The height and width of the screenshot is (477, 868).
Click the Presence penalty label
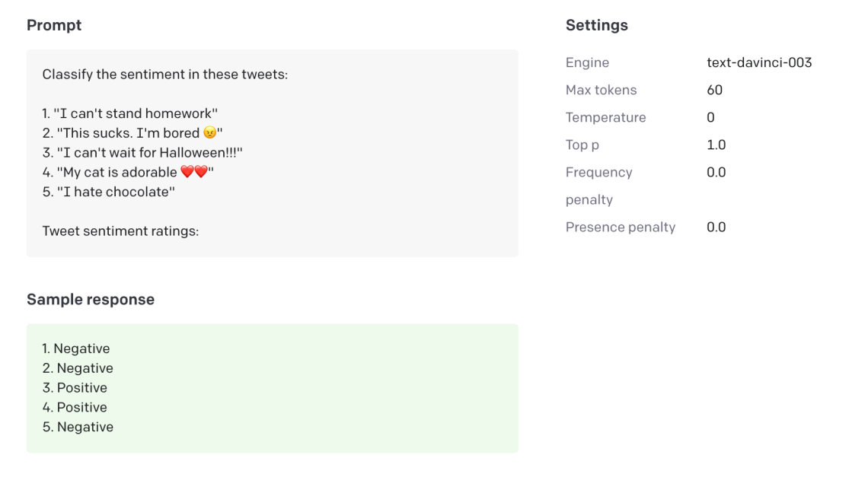(x=620, y=227)
